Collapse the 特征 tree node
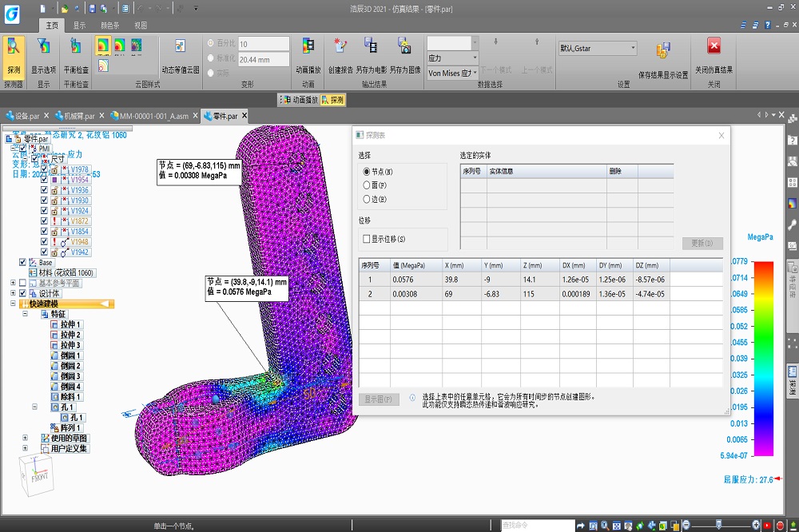Image resolution: width=799 pixels, height=532 pixels. tap(25, 314)
